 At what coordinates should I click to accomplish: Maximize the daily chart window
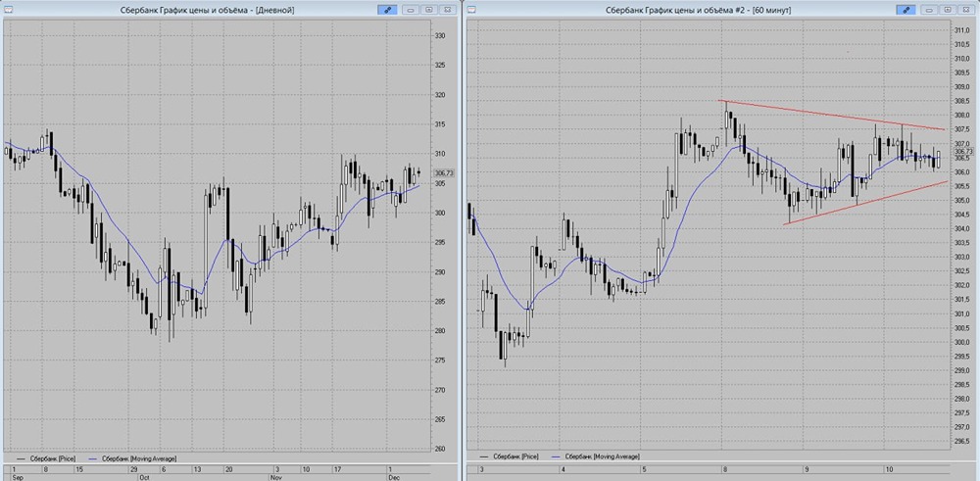pos(429,10)
